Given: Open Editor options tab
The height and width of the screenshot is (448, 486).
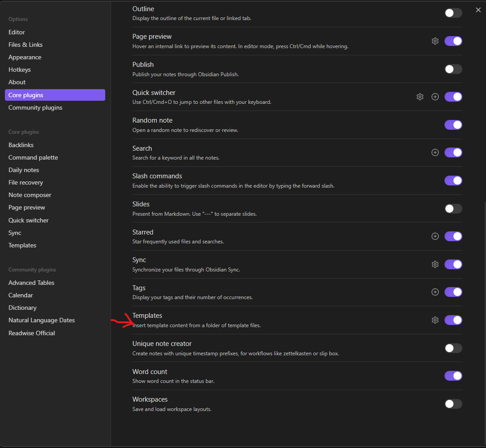Looking at the screenshot, I should coord(55,32).
